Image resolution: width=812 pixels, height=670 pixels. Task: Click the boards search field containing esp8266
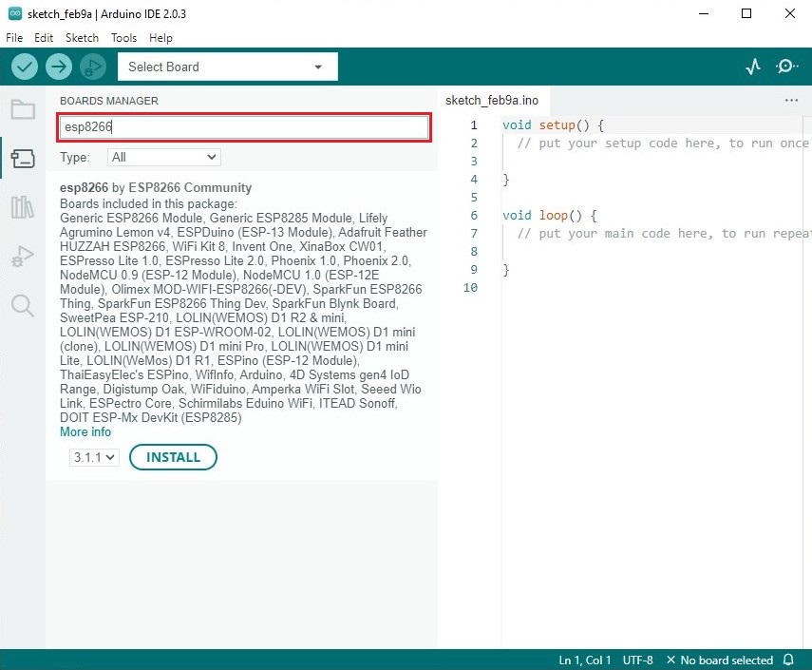[x=244, y=127]
